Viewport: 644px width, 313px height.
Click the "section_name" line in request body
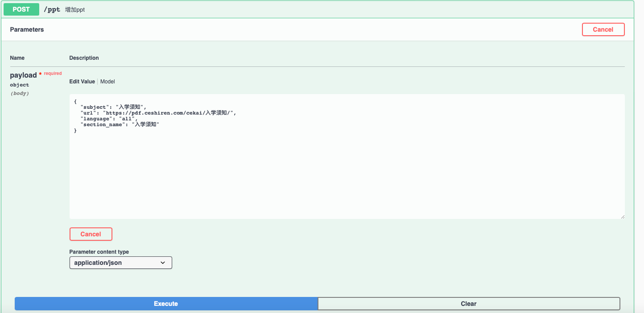[120, 124]
